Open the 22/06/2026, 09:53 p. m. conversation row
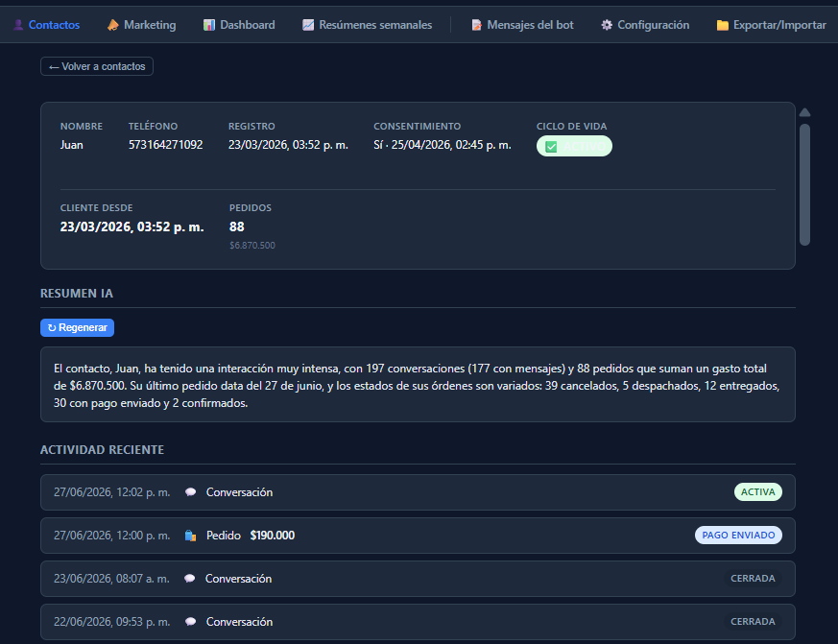Viewport: 838px width, 644px height. point(418,622)
